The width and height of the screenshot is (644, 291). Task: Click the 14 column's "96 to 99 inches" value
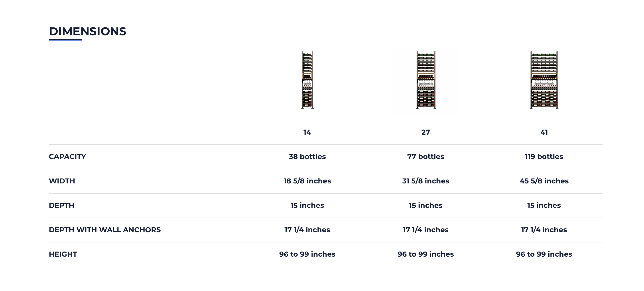[x=307, y=254]
